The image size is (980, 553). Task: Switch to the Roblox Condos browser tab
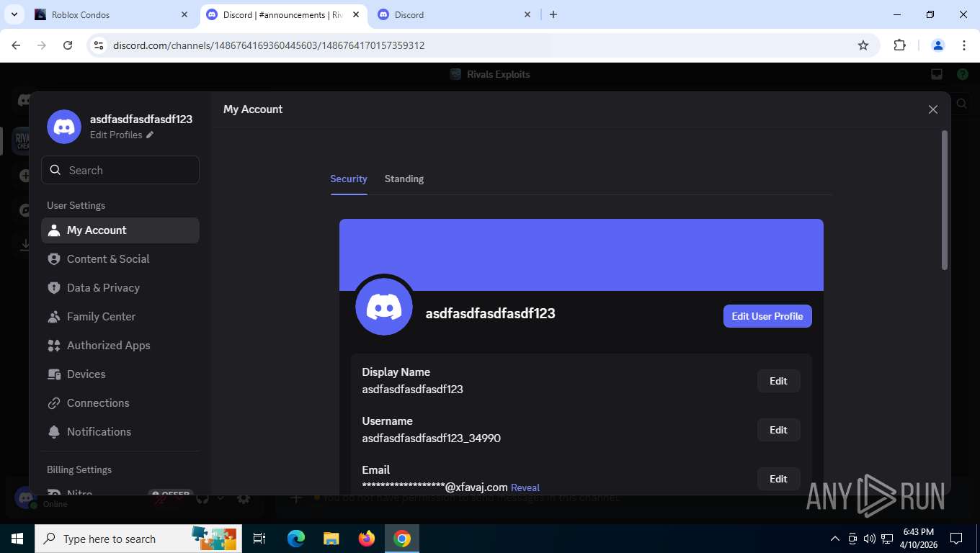tap(112, 14)
